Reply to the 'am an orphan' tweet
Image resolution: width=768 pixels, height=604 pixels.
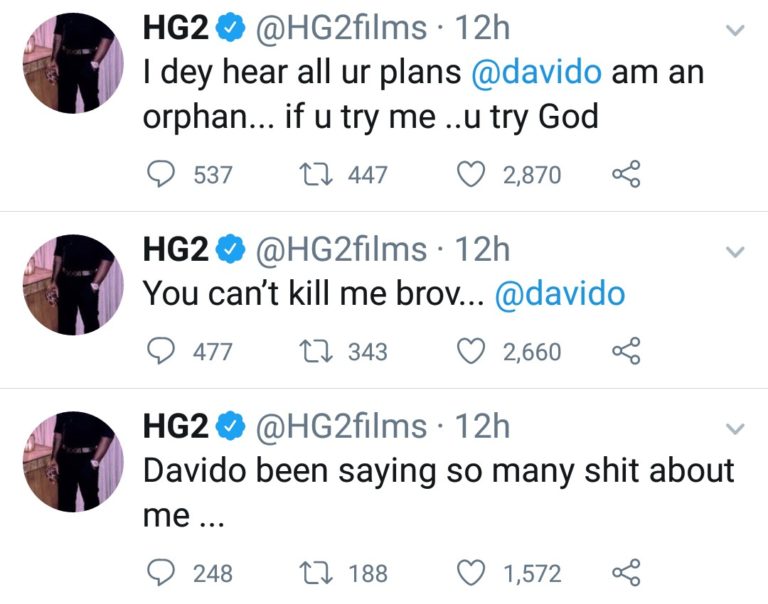161,175
